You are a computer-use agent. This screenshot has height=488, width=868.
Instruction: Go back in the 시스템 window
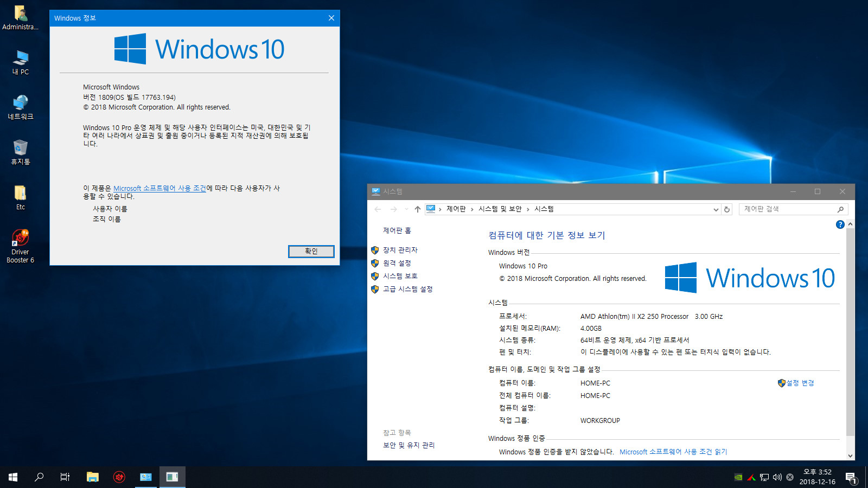[x=378, y=209]
